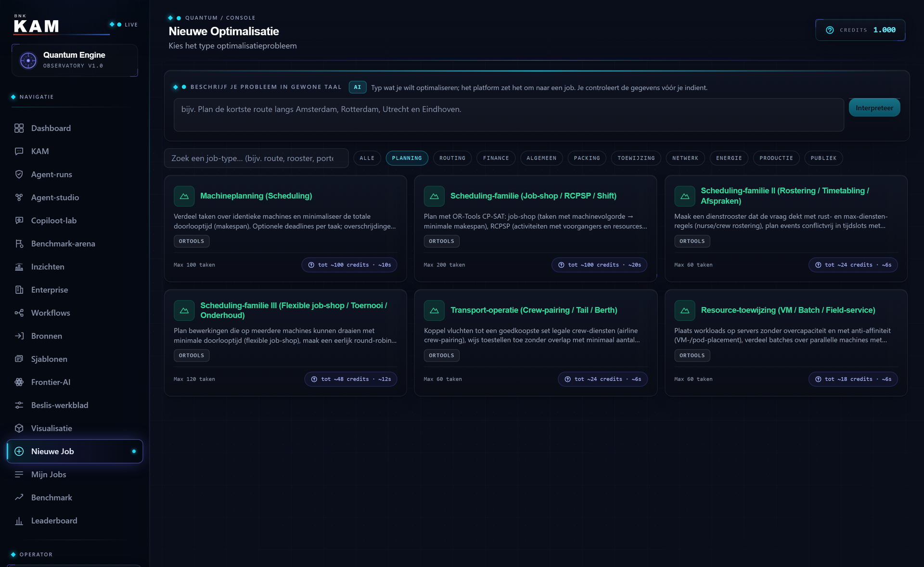Screen dimensions: 924x567
Task: Open the Mijn Jobs list icon
Action: [x=19, y=474]
